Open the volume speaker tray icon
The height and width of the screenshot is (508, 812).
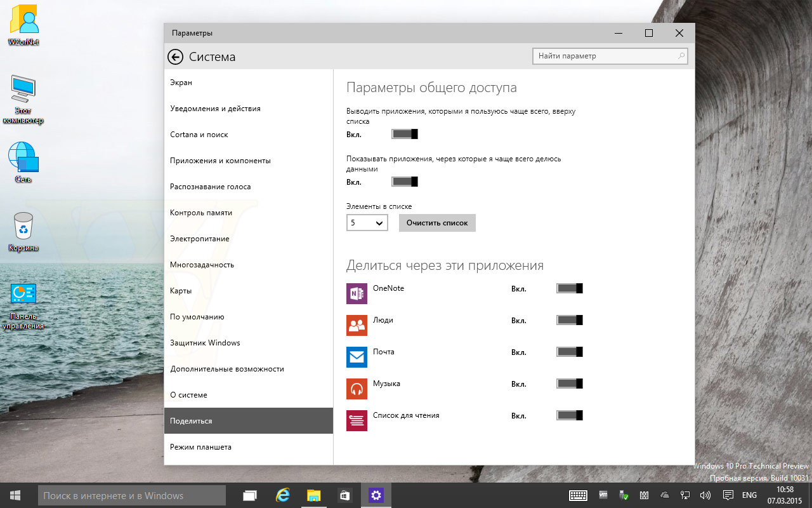pos(705,495)
